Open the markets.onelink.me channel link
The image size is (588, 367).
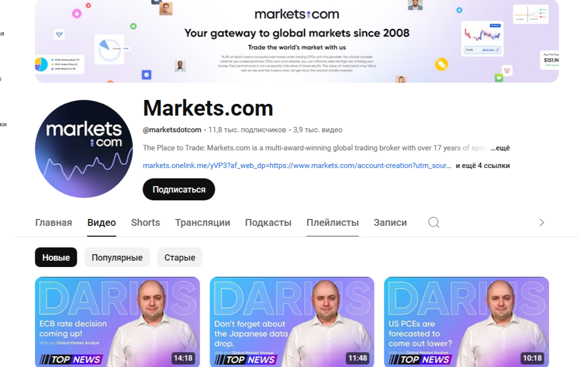point(297,166)
